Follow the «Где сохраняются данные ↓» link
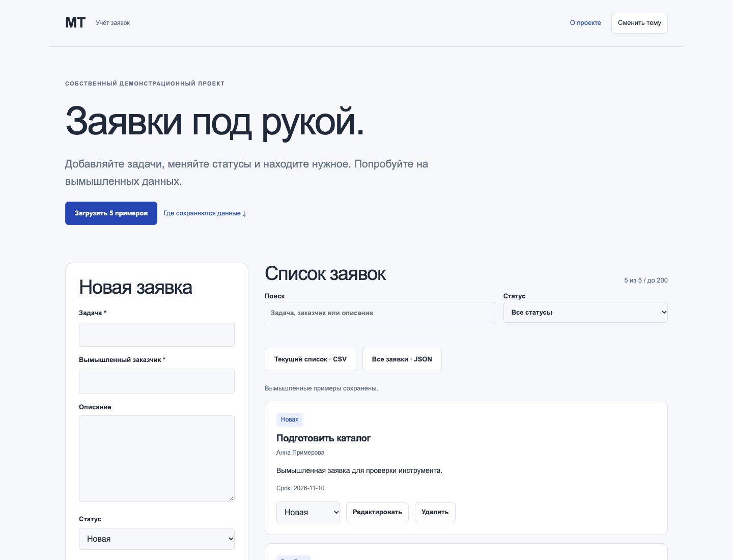This screenshot has height=560, width=733. [x=205, y=213]
